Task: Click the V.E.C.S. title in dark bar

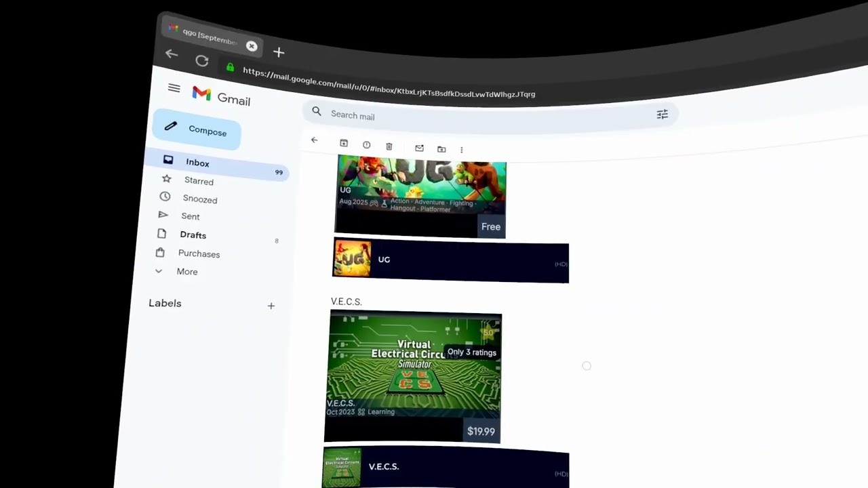Action: pos(383,466)
